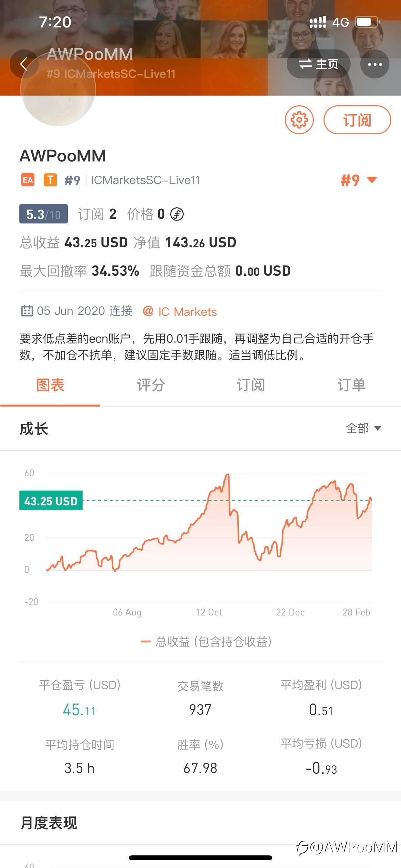Select the 图表 tab
This screenshot has width=401, height=868.
tap(50, 385)
